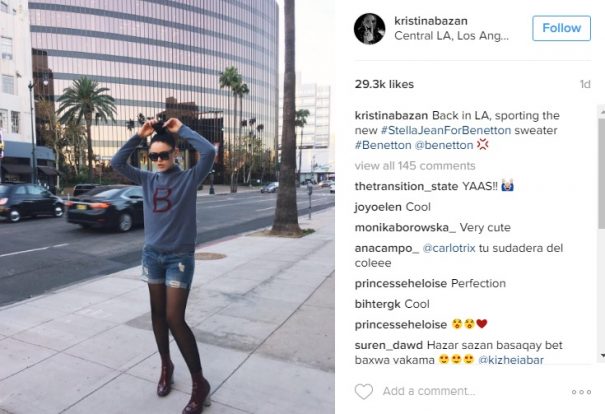The height and width of the screenshot is (414, 605).
Task: Click the comments scrollbar thumb
Action: coord(602,173)
